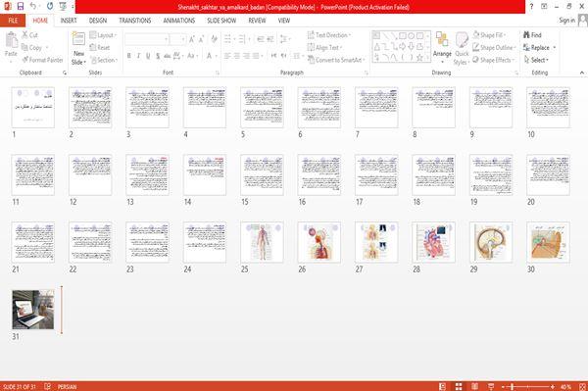
Task: Switch to Slide Sorter view in status bar
Action: pos(459,386)
